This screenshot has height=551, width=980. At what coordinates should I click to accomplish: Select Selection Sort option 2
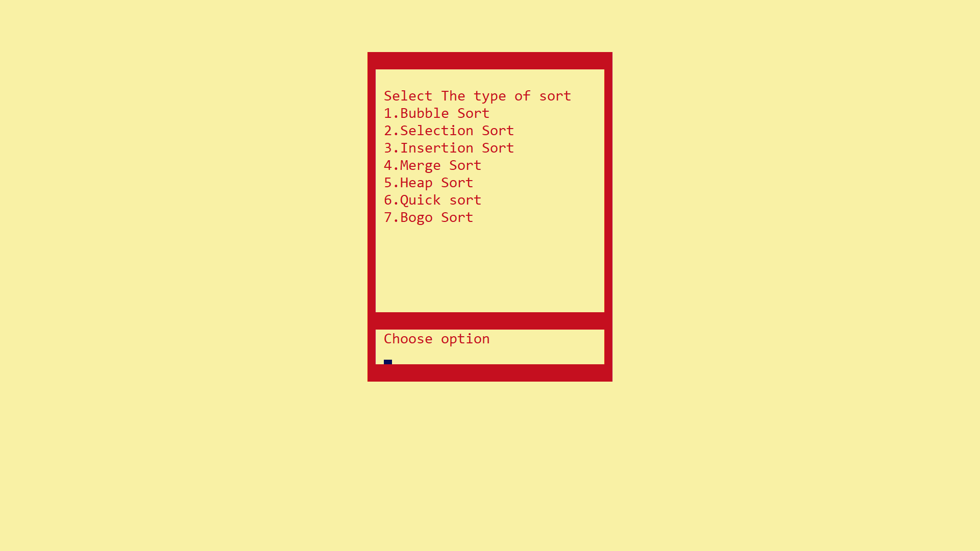tap(449, 130)
